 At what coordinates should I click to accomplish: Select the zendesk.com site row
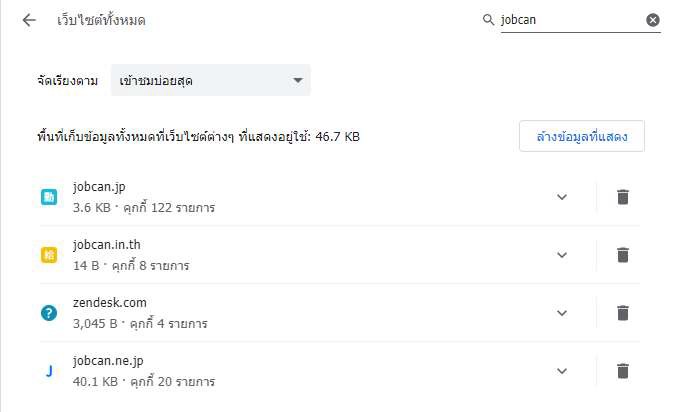coord(300,313)
